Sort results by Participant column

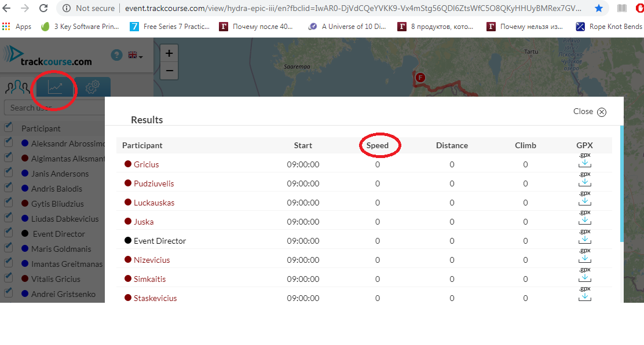142,145
